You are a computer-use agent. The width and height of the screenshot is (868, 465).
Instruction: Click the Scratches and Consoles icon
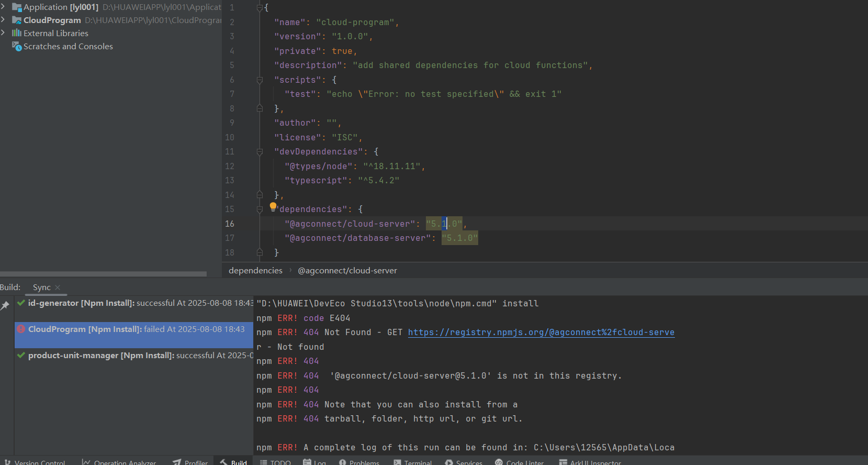17,46
